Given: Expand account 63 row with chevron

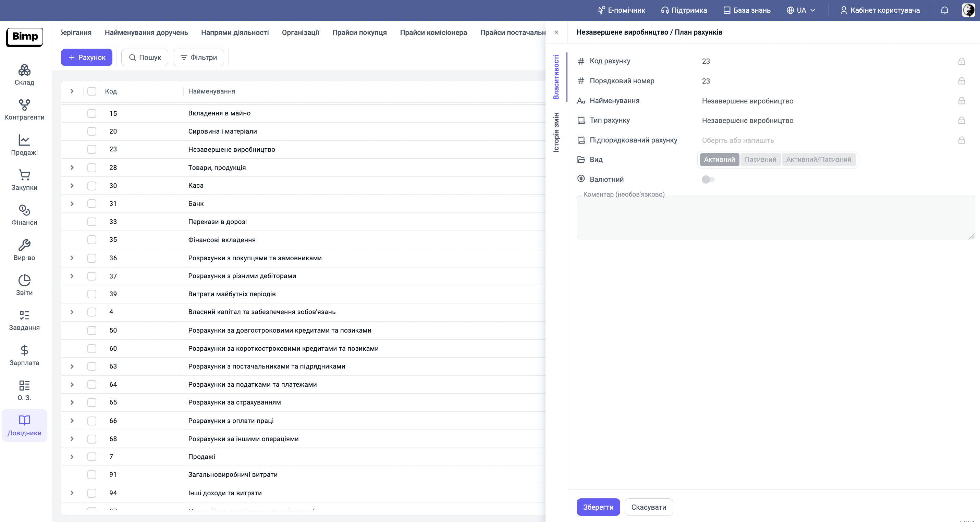Looking at the screenshot, I should 72,366.
